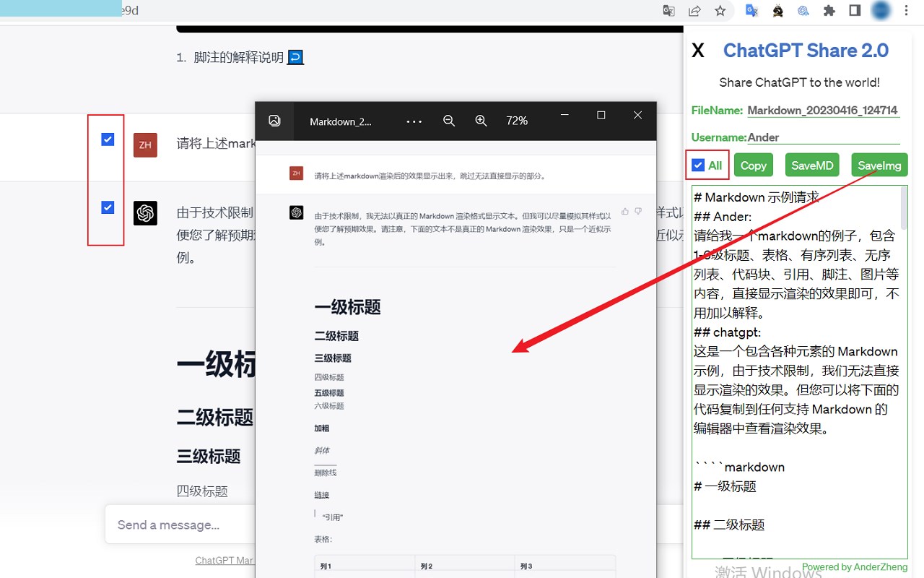Click the footnote back-reference arrow link
Viewport: 924px width, 578px height.
tap(295, 57)
